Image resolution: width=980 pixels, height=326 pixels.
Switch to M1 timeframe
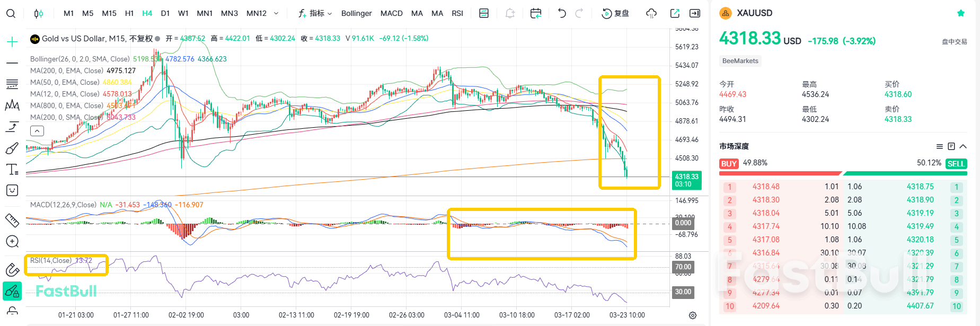pyautogui.click(x=69, y=13)
